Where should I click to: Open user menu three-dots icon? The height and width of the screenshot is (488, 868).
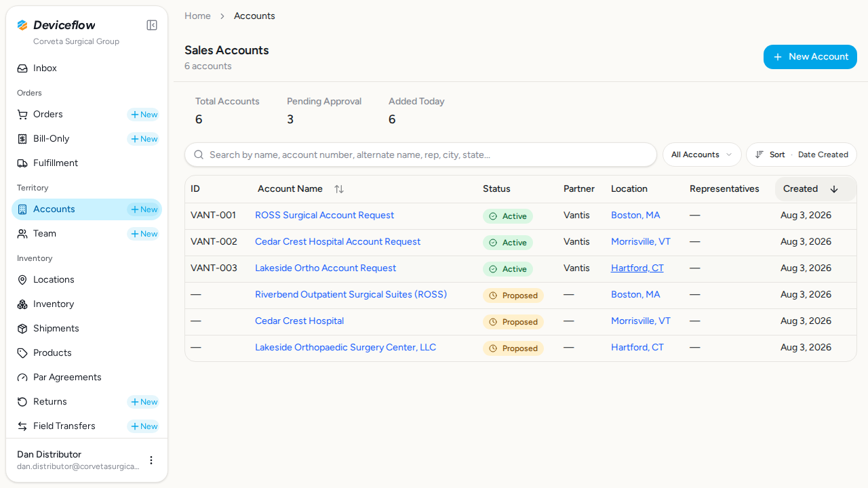click(151, 460)
